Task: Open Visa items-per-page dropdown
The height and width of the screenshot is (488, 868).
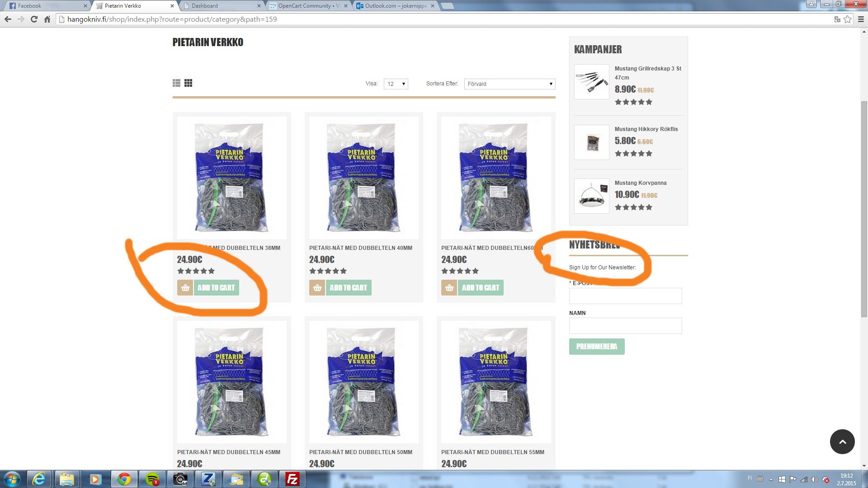Action: tap(396, 84)
